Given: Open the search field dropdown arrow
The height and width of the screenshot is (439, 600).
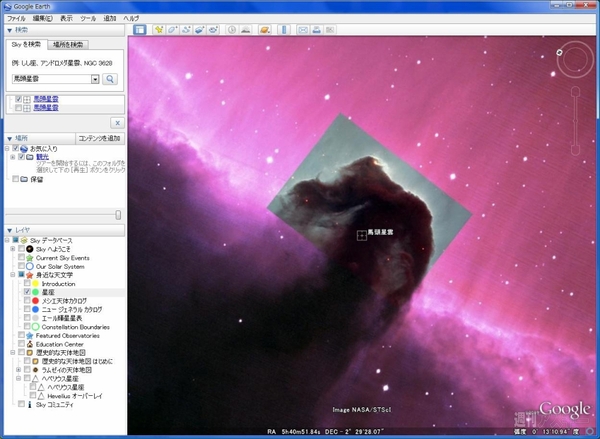Looking at the screenshot, I should pos(95,79).
